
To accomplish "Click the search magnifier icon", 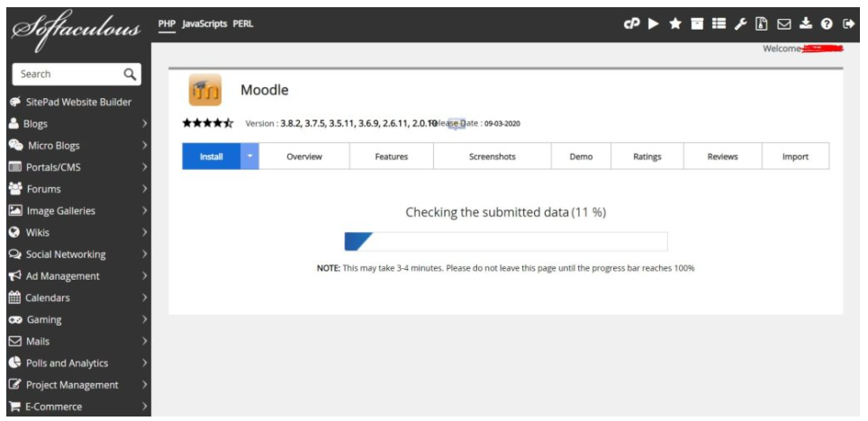I will 130,74.
